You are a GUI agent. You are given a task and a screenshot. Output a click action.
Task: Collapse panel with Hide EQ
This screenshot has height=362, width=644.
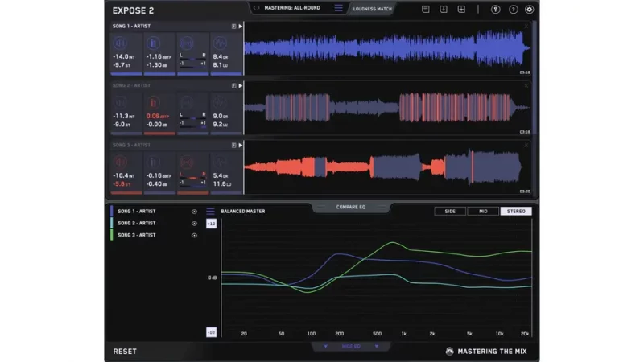click(x=351, y=347)
